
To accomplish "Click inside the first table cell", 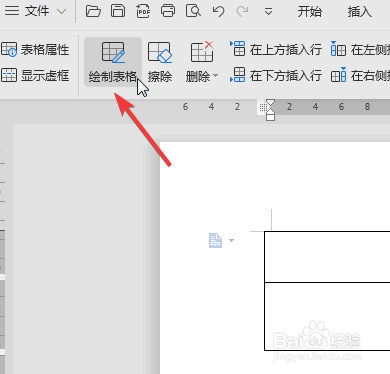I will pyautogui.click(x=327, y=257).
